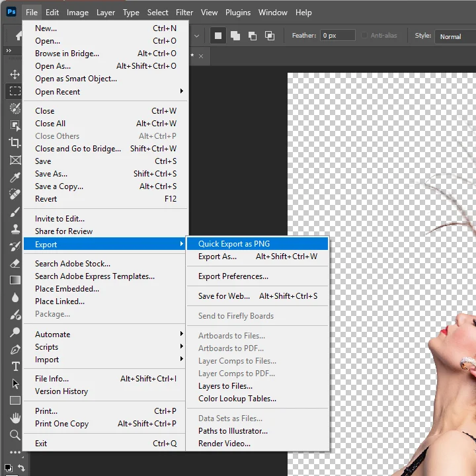Click the Photoshop Ps logo
The width and height of the screenshot is (476, 476).
pyautogui.click(x=11, y=12)
